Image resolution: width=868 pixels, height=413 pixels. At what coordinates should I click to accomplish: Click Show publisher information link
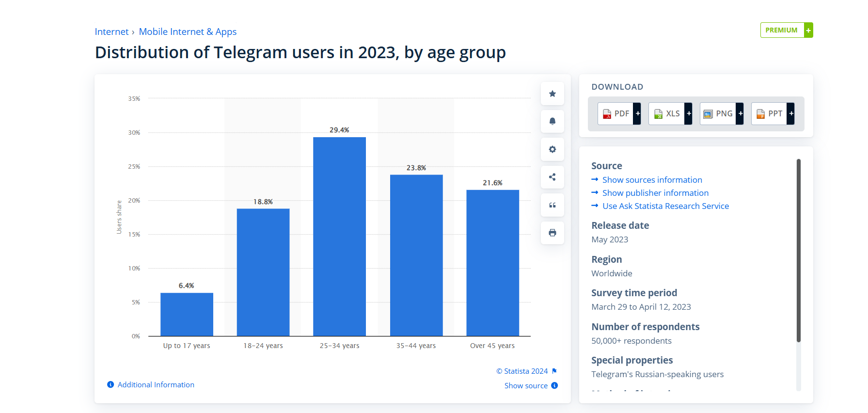[x=655, y=193]
